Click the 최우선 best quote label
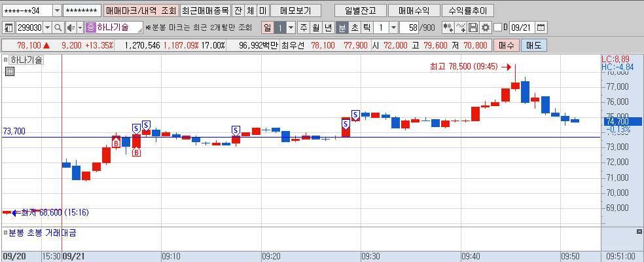 click(293, 45)
